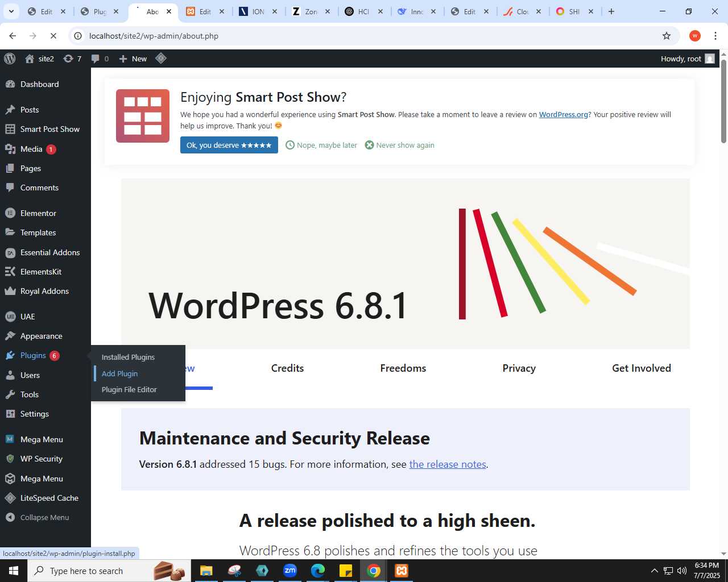Go back to the previous page
The width and height of the screenshot is (728, 582).
[13, 36]
